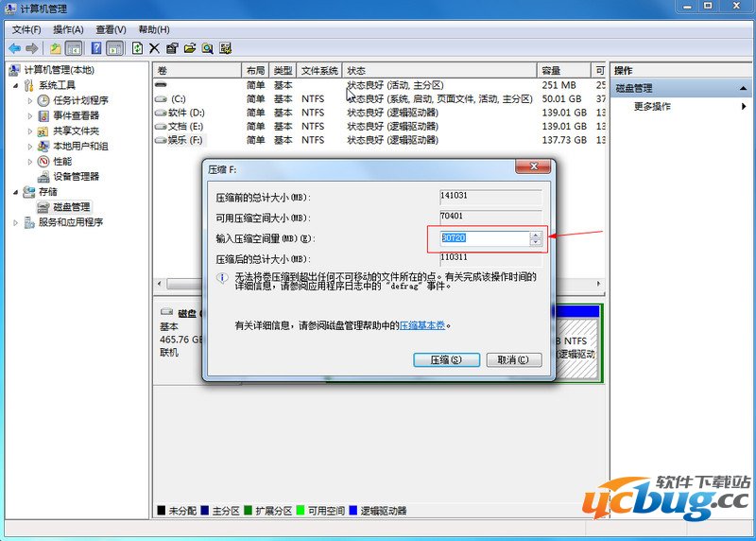
Task: Click the open folder toolbar icon
Action: 190,47
